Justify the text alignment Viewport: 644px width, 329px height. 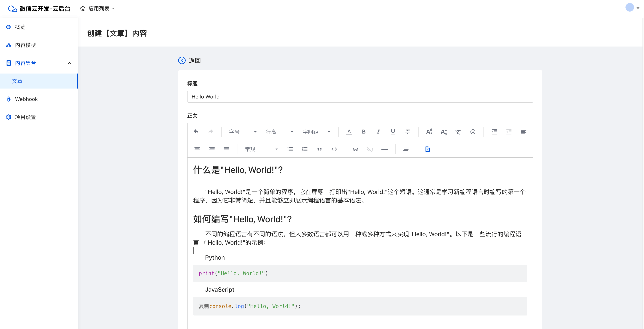point(227,149)
